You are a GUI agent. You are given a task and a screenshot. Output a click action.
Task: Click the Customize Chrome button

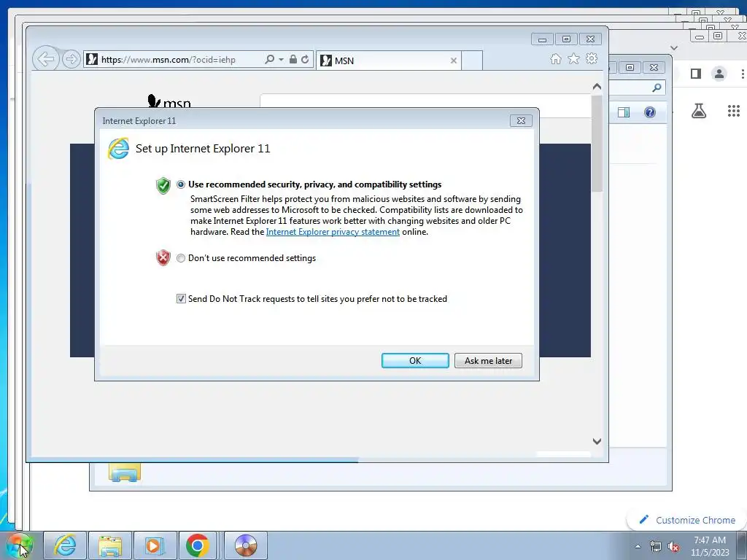click(x=687, y=520)
